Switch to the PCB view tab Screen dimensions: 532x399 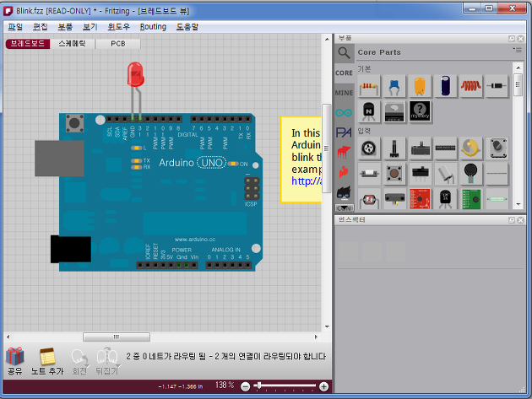118,43
